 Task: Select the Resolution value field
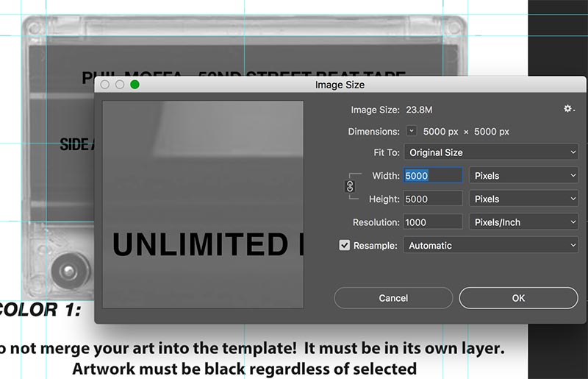[x=432, y=222]
